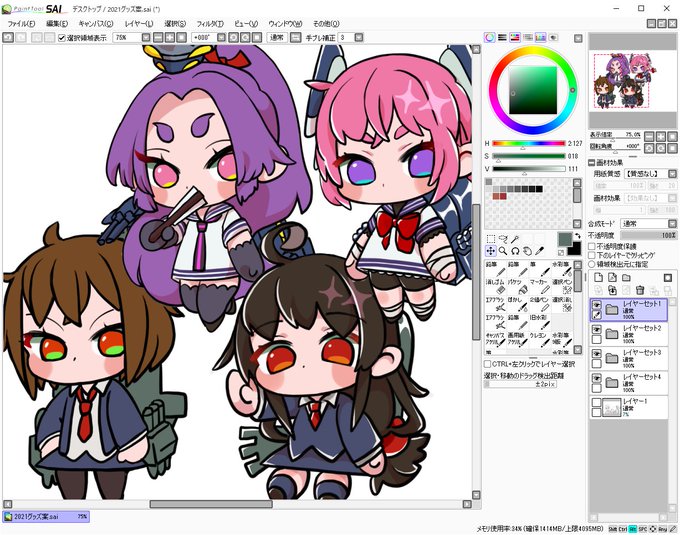The image size is (680, 535).
Task: Open the 手ブレ補正 stabilizer dropdown
Action: coord(359,38)
